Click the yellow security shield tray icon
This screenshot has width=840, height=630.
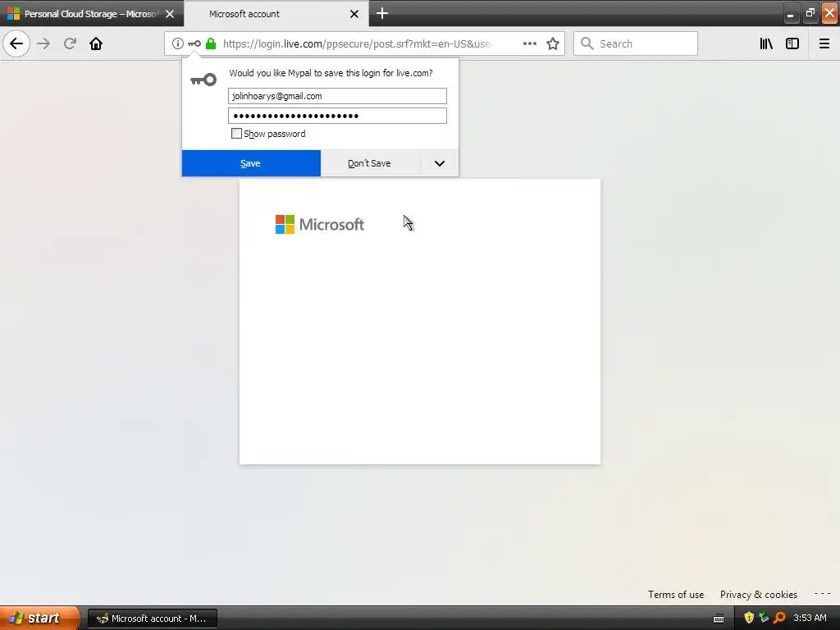point(749,618)
